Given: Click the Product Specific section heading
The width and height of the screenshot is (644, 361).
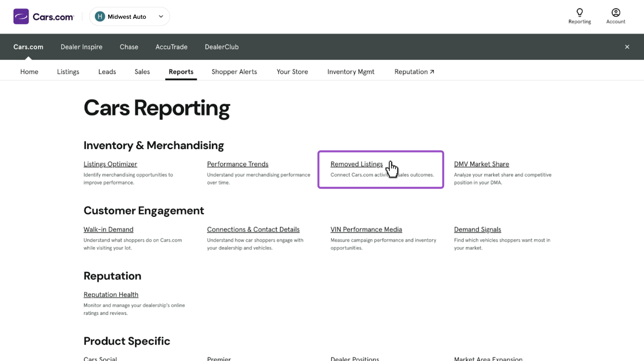Looking at the screenshot, I should [127, 341].
